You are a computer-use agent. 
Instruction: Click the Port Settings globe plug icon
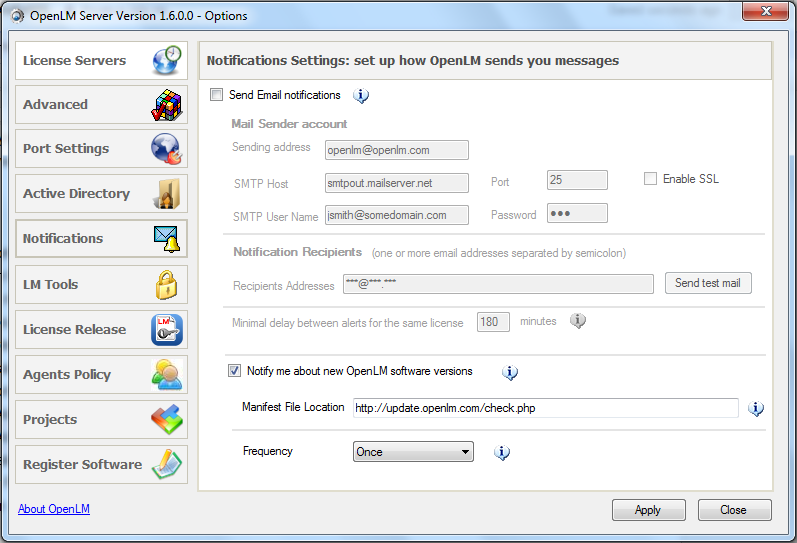pyautogui.click(x=167, y=149)
